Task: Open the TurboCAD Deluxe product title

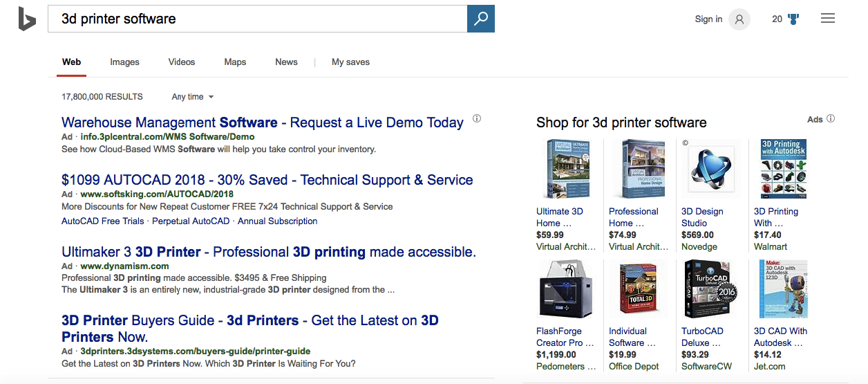Action: tap(702, 337)
